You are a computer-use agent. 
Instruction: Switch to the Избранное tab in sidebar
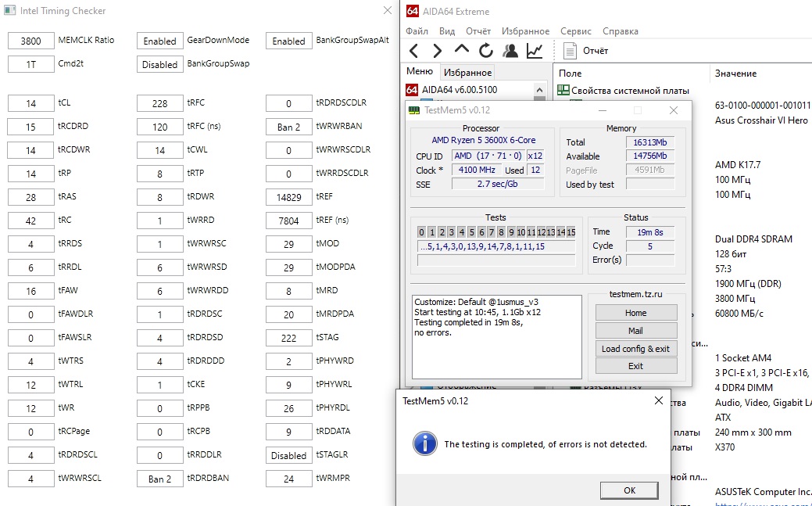[467, 73]
